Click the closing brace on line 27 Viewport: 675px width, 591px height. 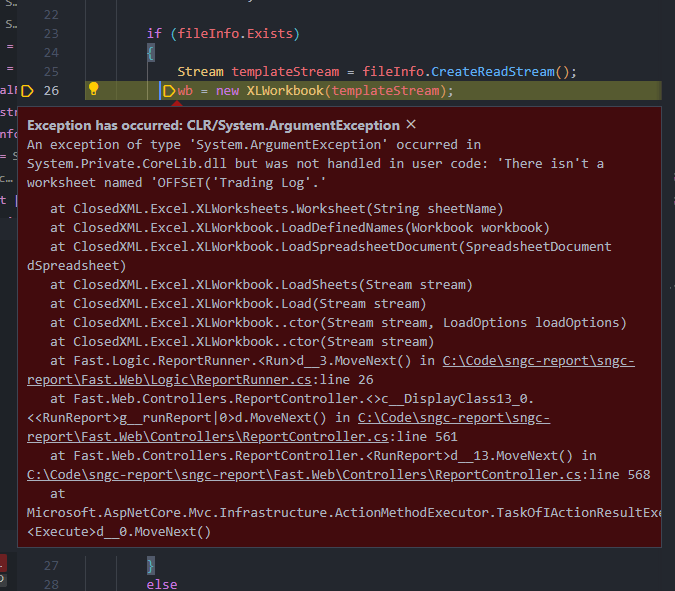point(151,565)
